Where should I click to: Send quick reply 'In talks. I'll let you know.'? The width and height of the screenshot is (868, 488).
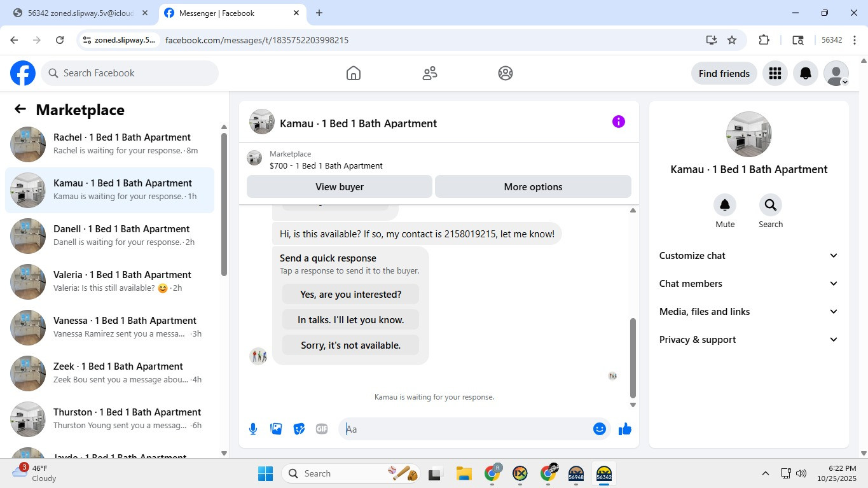350,320
